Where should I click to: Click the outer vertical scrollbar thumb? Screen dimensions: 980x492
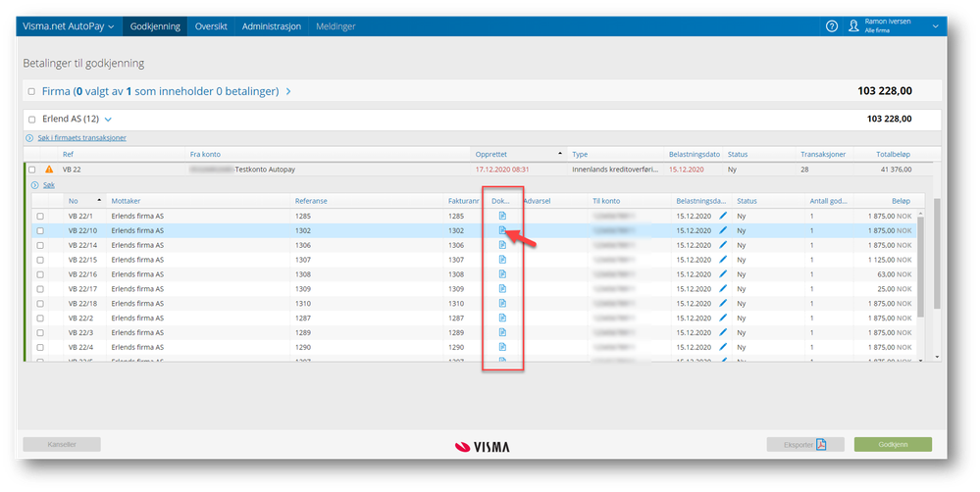coord(937,254)
